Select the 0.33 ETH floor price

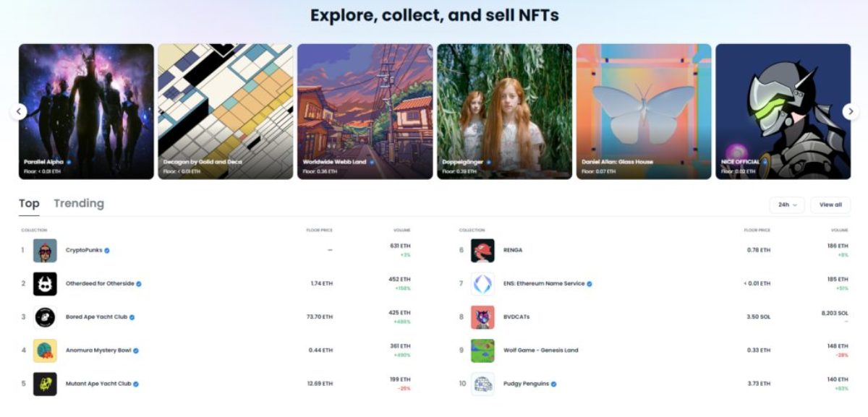tap(759, 351)
